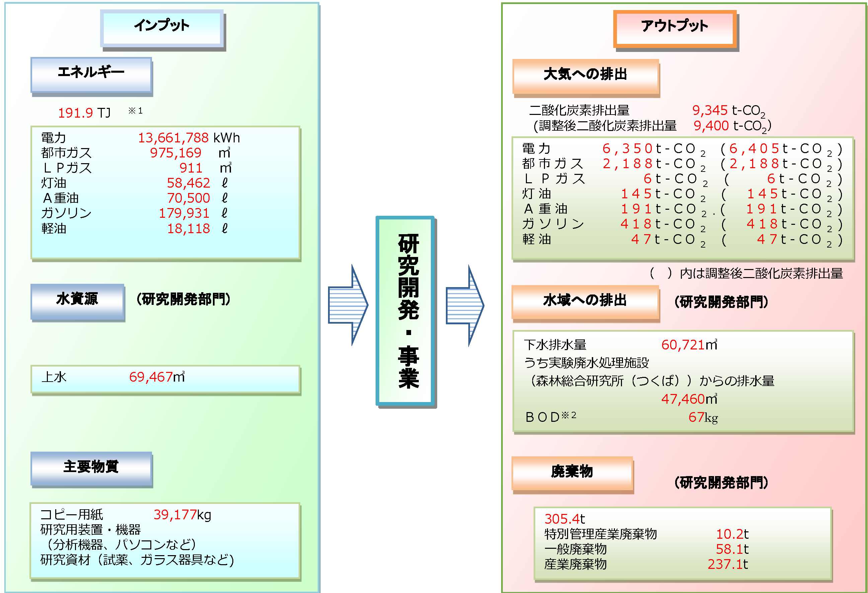Image resolution: width=868 pixels, height=593 pixels.
Task: Click the 電力 value 13,661,788 kWh
Action: 189,138
